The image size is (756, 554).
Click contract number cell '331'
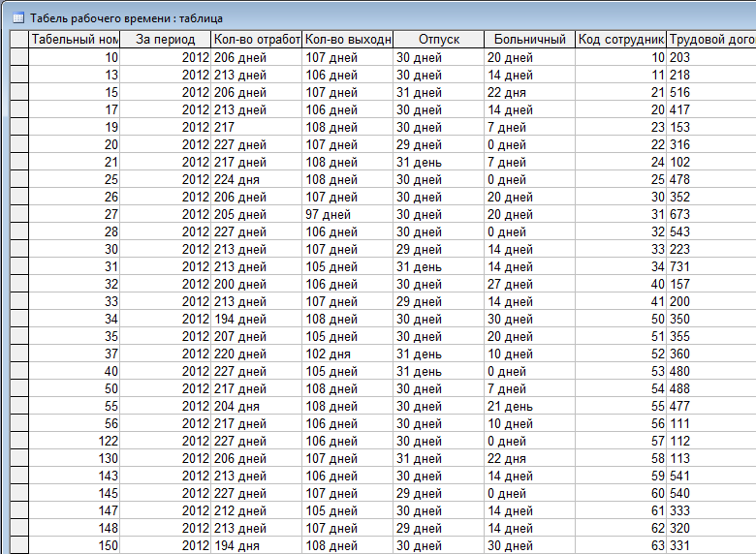pos(711,546)
